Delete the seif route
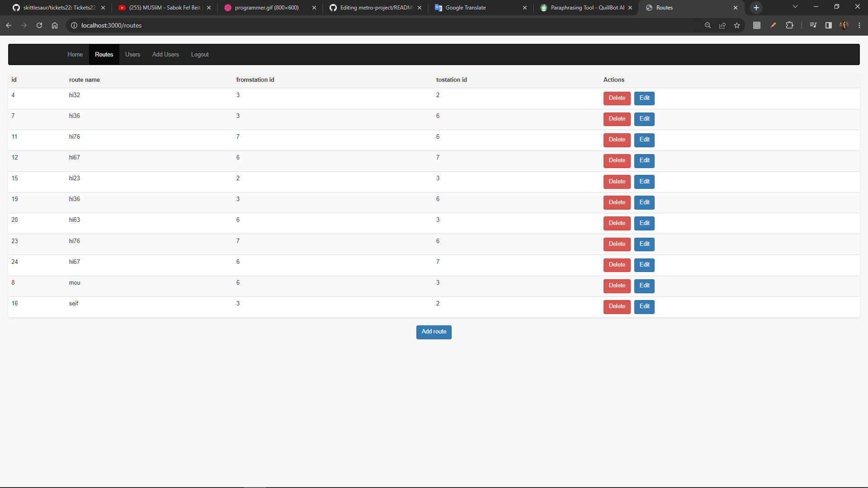This screenshot has height=488, width=868. 617,306
